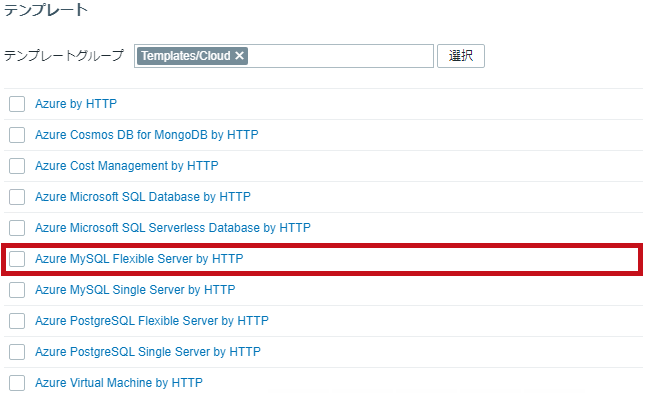The image size is (645, 393).
Task: Click Azure Microsoft SQL Serverless Database link
Action: (172, 228)
